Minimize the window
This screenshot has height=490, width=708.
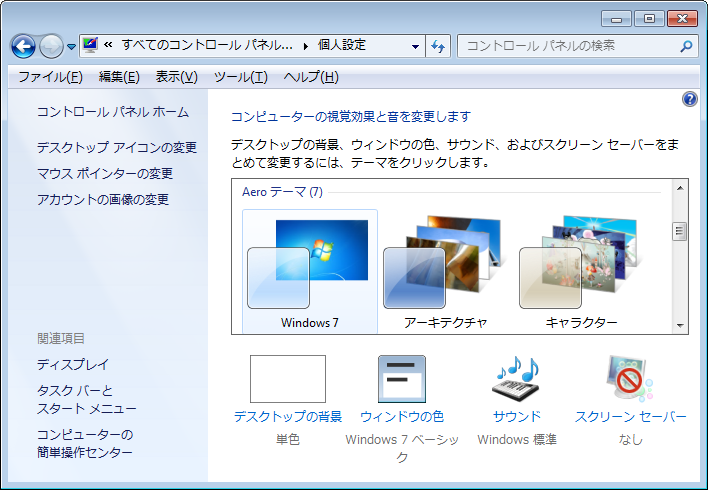tap(616, 19)
